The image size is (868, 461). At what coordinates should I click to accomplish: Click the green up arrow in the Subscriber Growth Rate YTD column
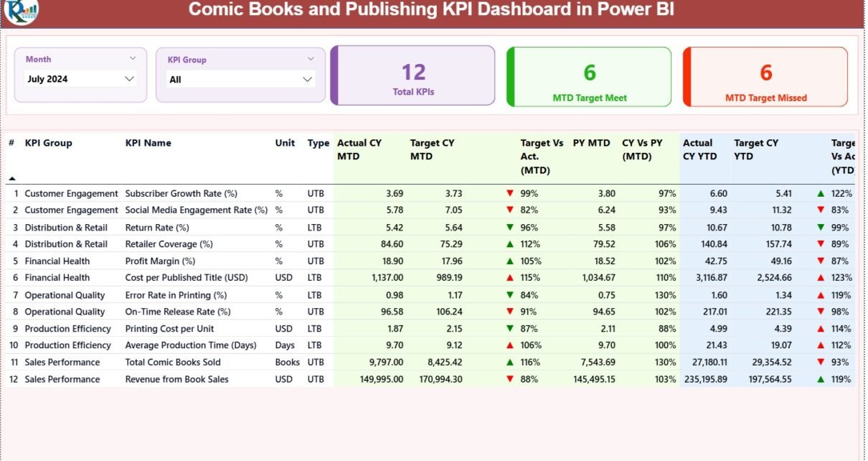coord(821,193)
